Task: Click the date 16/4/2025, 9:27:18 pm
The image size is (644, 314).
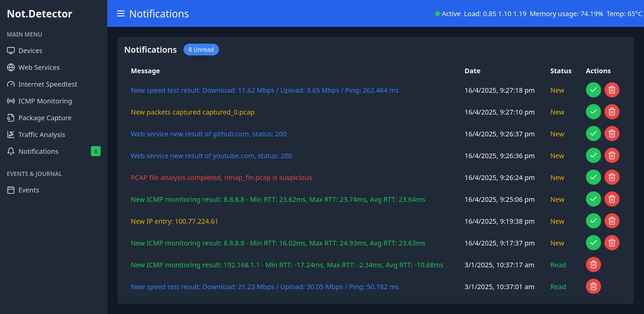Action: pos(499,90)
